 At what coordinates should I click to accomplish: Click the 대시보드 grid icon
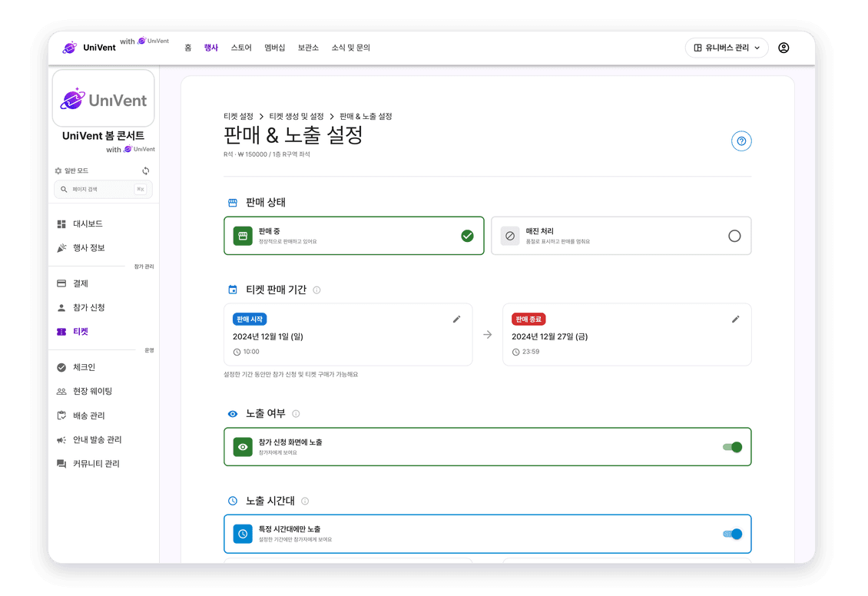pos(61,224)
